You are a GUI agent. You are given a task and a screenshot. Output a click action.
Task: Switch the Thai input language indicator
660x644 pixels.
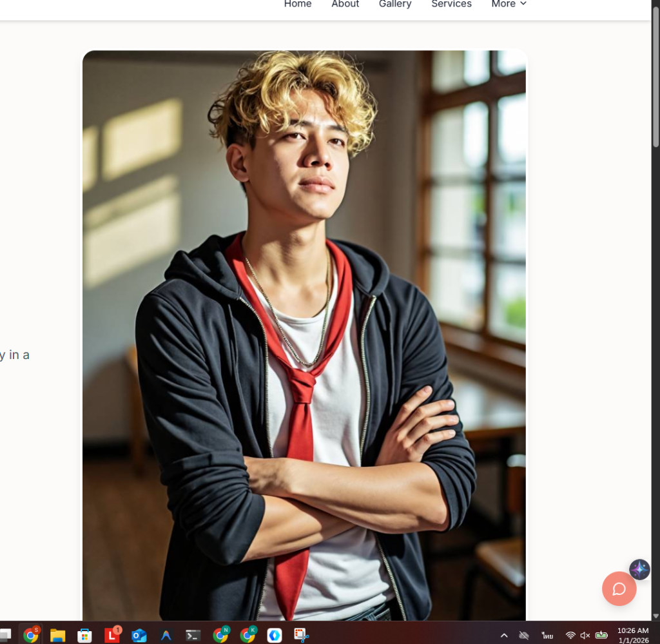coord(547,636)
